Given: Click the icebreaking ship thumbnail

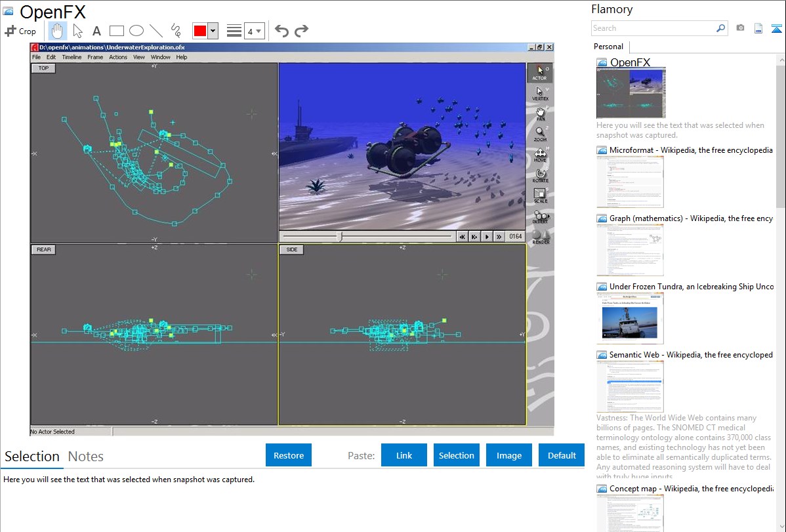Looking at the screenshot, I should [630, 319].
